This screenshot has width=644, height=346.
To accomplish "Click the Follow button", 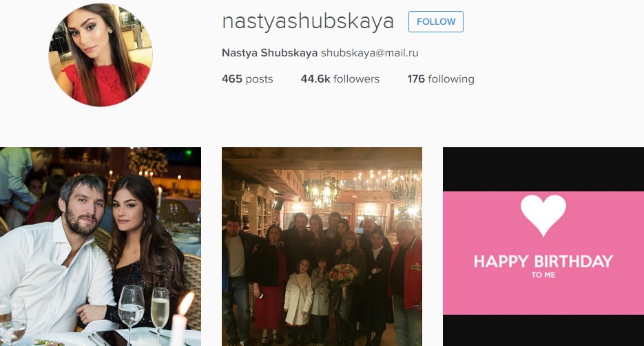I will coord(436,22).
